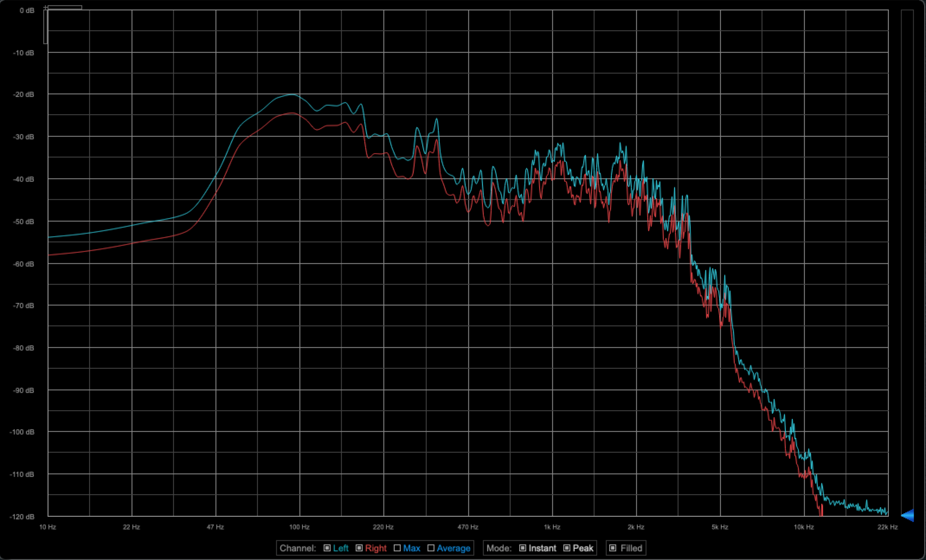Turn on the Average channel checkbox
The width and height of the screenshot is (926, 560).
coord(431,548)
